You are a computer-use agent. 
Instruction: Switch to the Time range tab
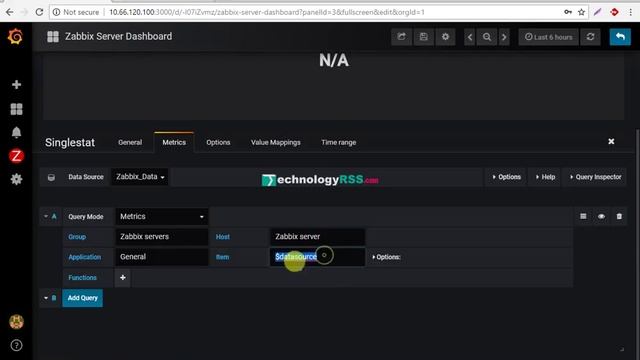click(x=338, y=142)
